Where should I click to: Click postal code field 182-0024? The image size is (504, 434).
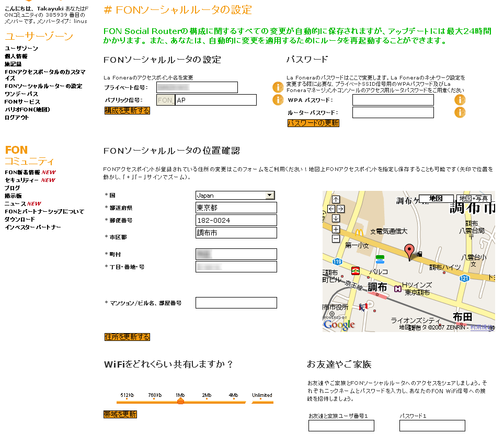point(236,220)
